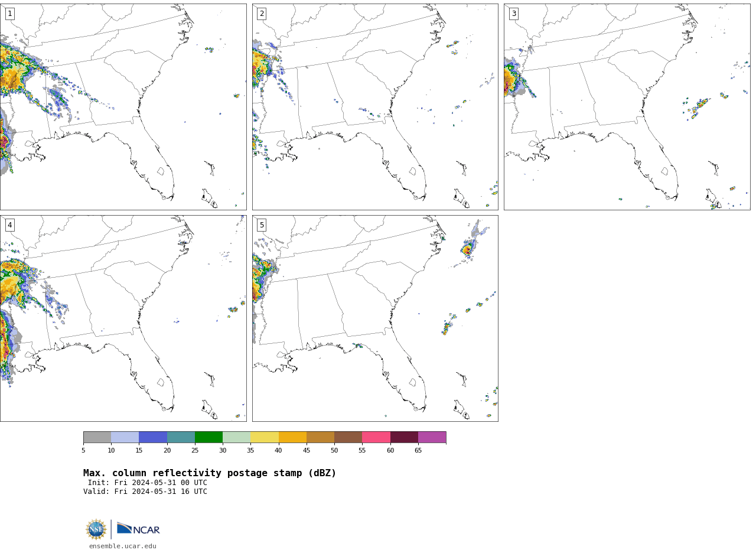This screenshot has width=756, height=553.
Task: Open ensemble member 4 reflectivity map
Action: click(123, 318)
